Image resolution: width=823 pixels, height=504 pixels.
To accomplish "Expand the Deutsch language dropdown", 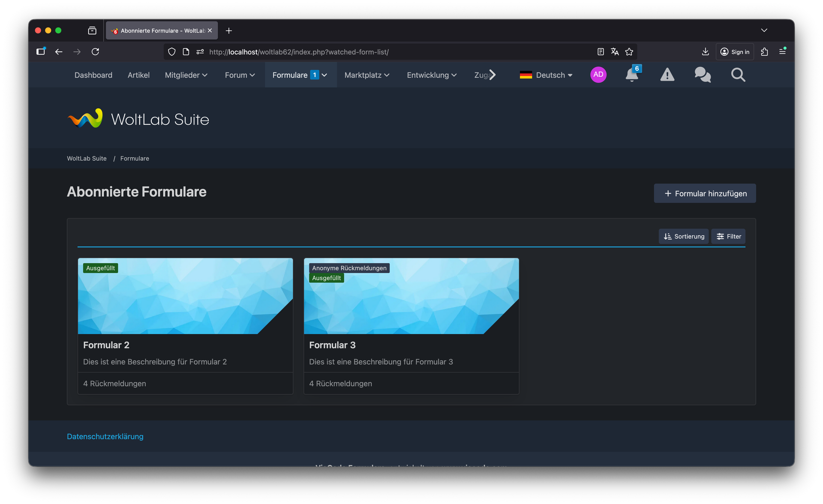I will pos(546,75).
